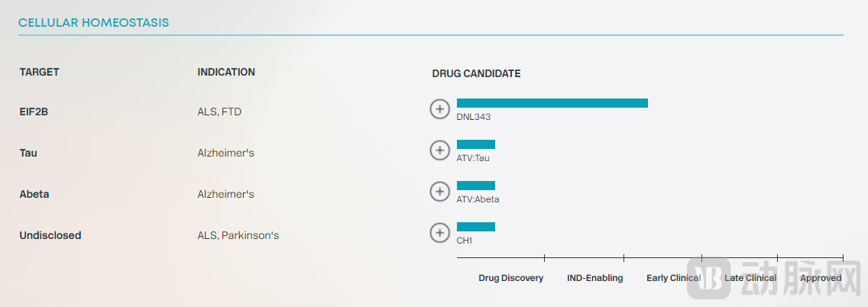
Task: Click the Cellular Homeostasis section heading
Action: 93,23
